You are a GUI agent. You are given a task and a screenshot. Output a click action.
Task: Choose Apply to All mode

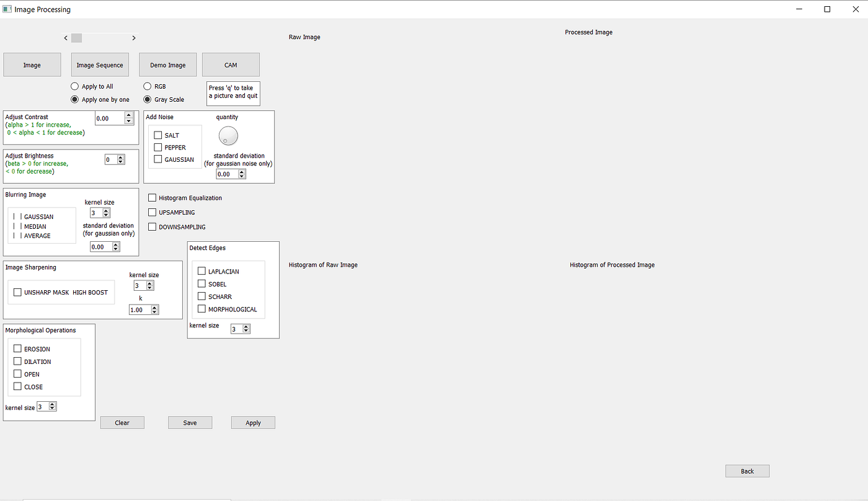[x=74, y=86]
